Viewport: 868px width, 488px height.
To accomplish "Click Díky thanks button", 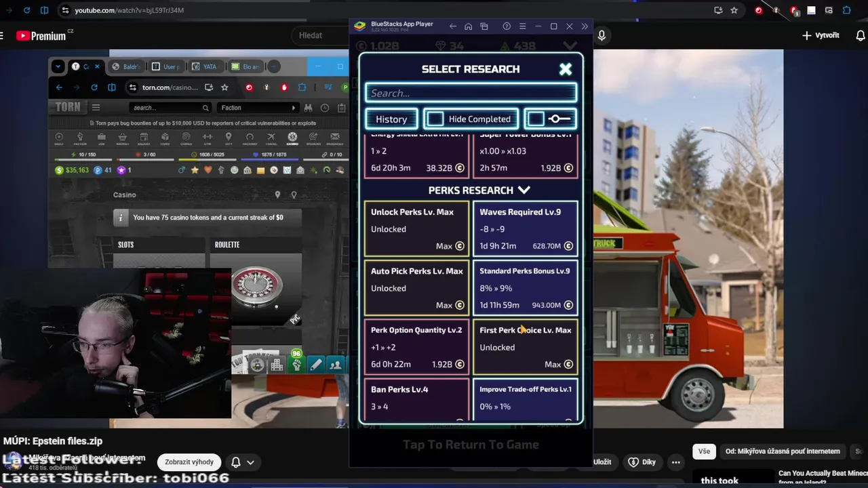I will point(642,462).
